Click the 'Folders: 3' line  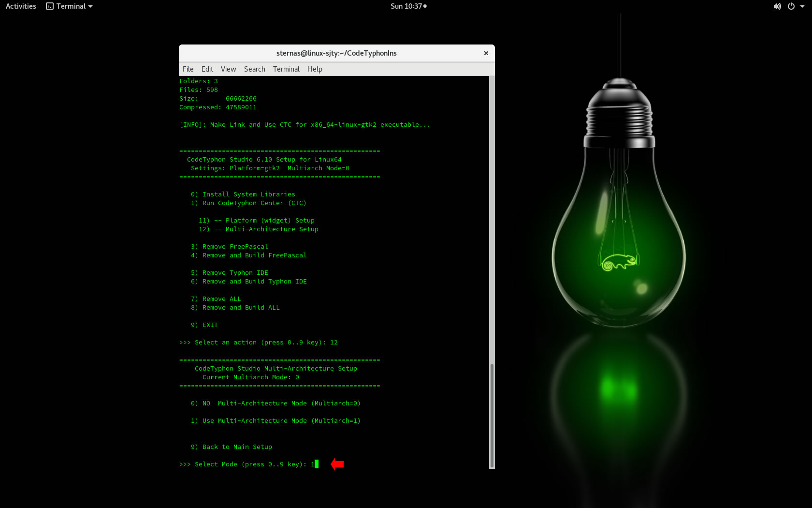[199, 81]
